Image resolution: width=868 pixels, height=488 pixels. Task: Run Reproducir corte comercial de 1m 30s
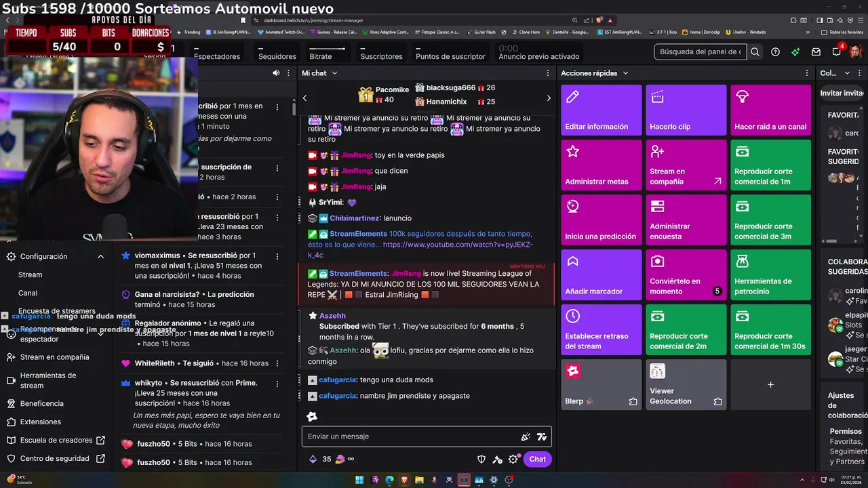pyautogui.click(x=770, y=329)
